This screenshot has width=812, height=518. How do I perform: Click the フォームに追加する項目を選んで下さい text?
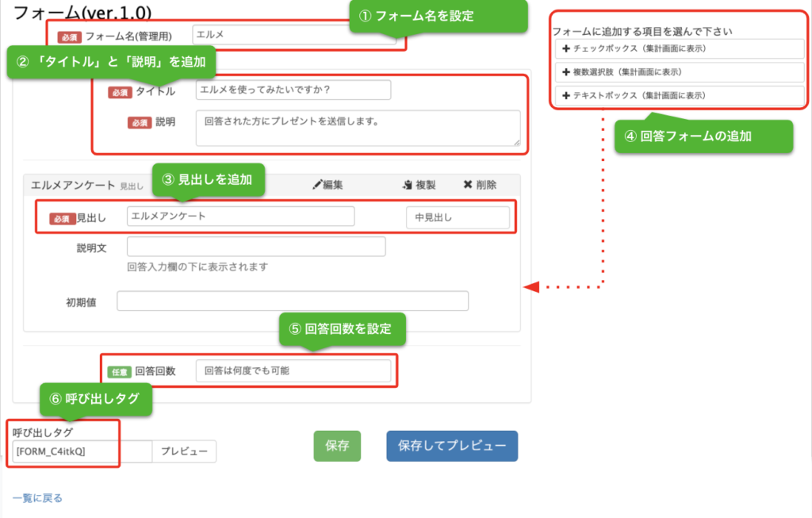[642, 32]
